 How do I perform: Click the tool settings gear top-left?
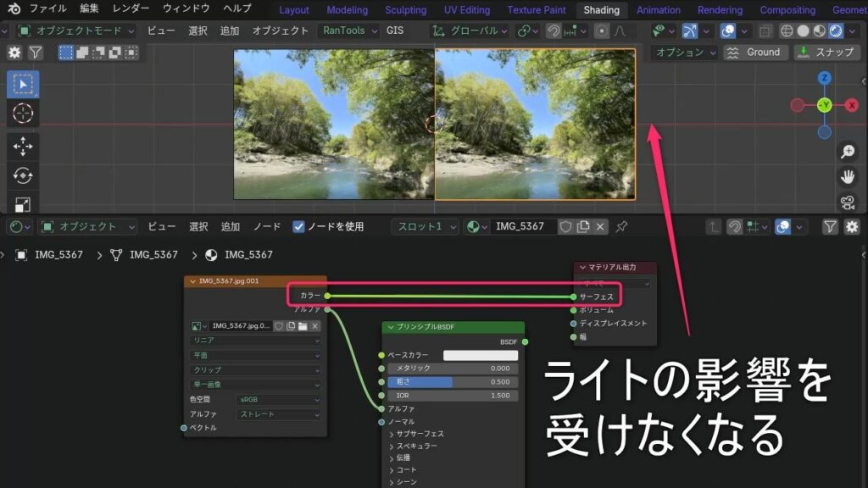tap(14, 53)
